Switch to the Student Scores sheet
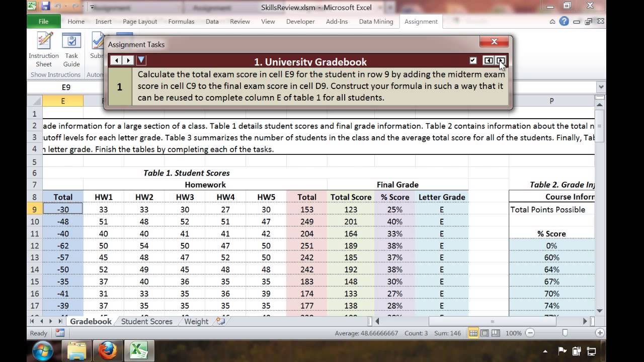 (x=146, y=321)
